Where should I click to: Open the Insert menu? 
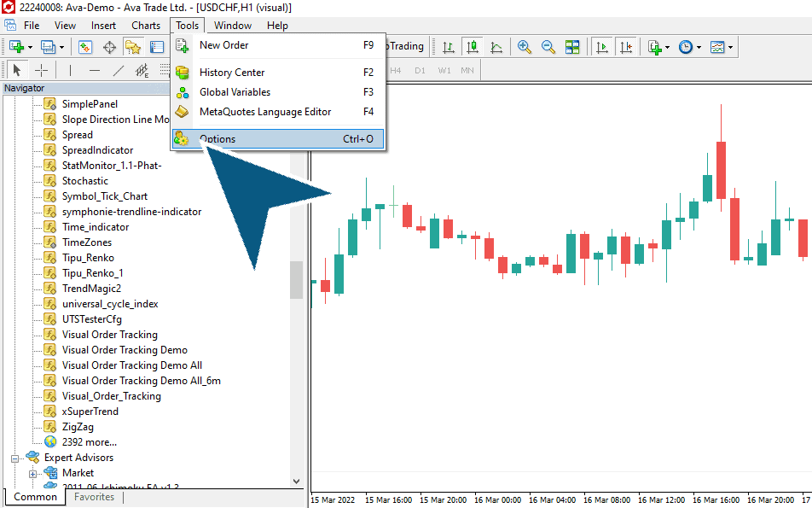(x=103, y=26)
